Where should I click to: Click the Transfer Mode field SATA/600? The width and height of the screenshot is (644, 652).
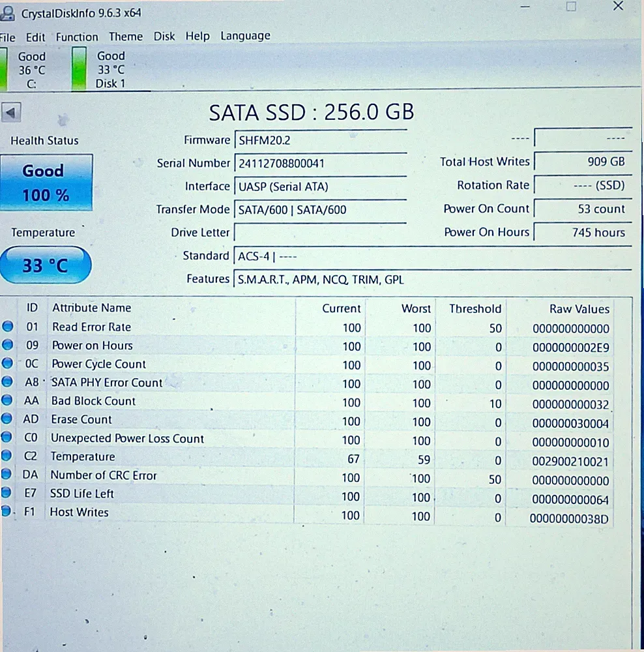[320, 209]
